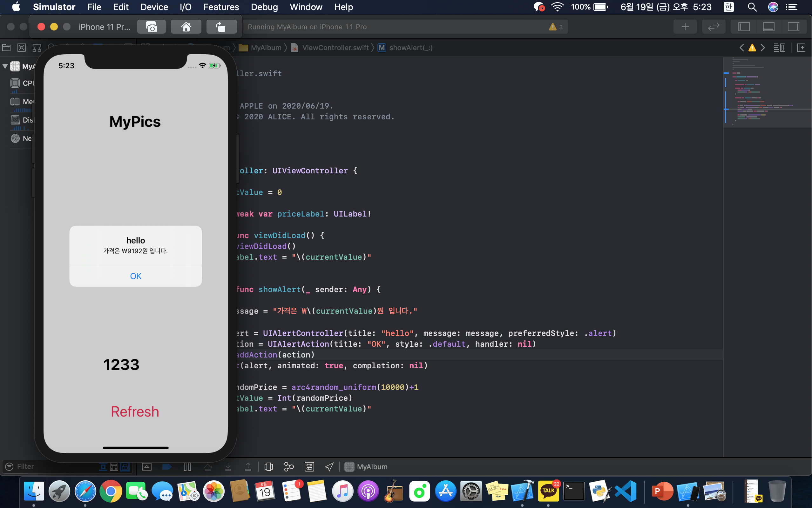Open the Device menu
The image size is (812, 508).
[x=154, y=7]
